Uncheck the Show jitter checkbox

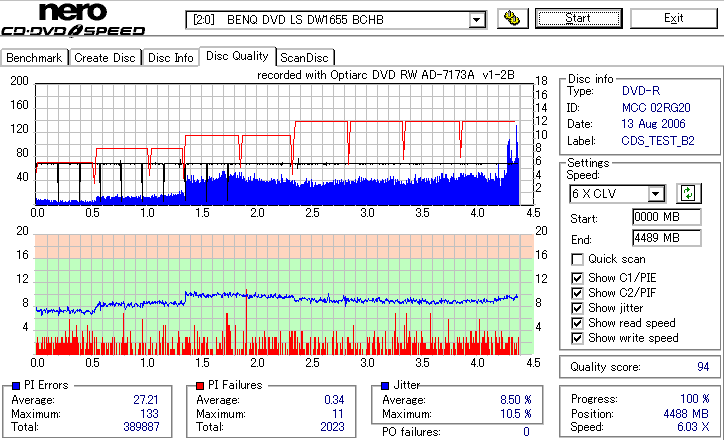click(577, 308)
